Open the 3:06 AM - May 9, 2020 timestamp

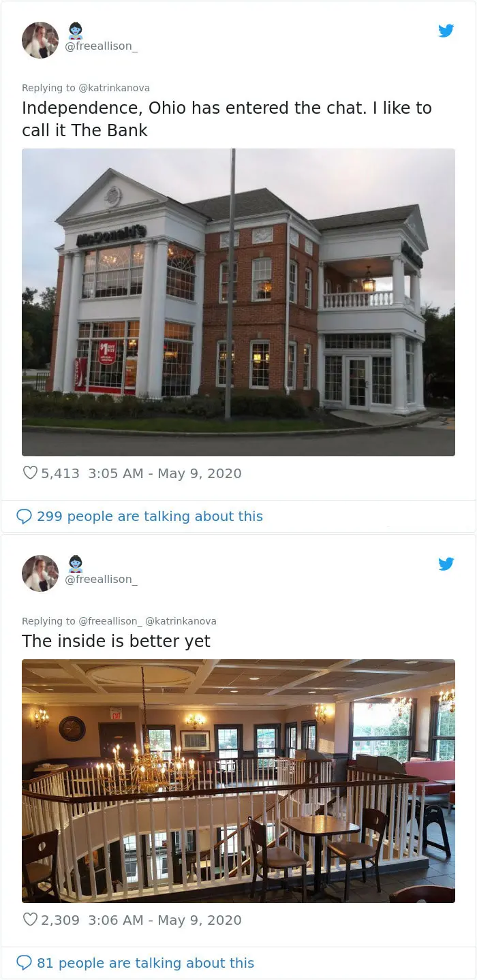pos(165,920)
